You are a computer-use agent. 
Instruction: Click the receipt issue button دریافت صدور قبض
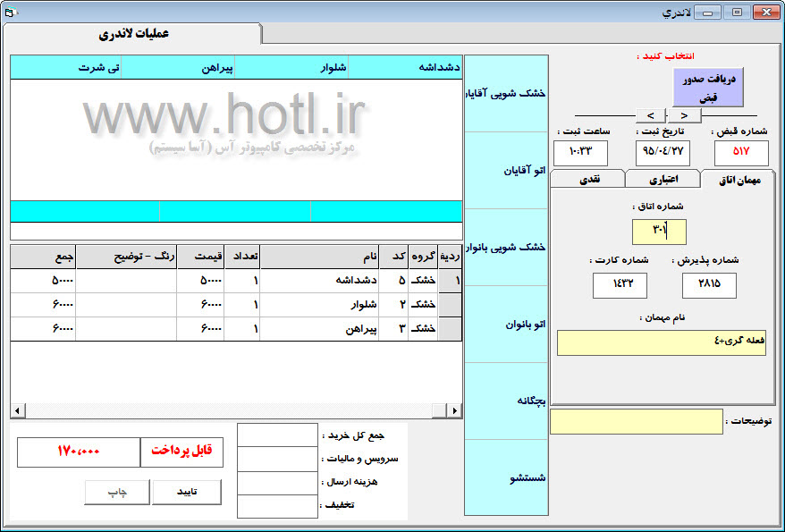click(707, 87)
